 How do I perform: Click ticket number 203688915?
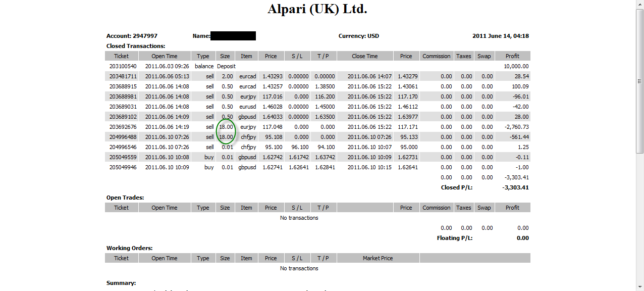123,86
